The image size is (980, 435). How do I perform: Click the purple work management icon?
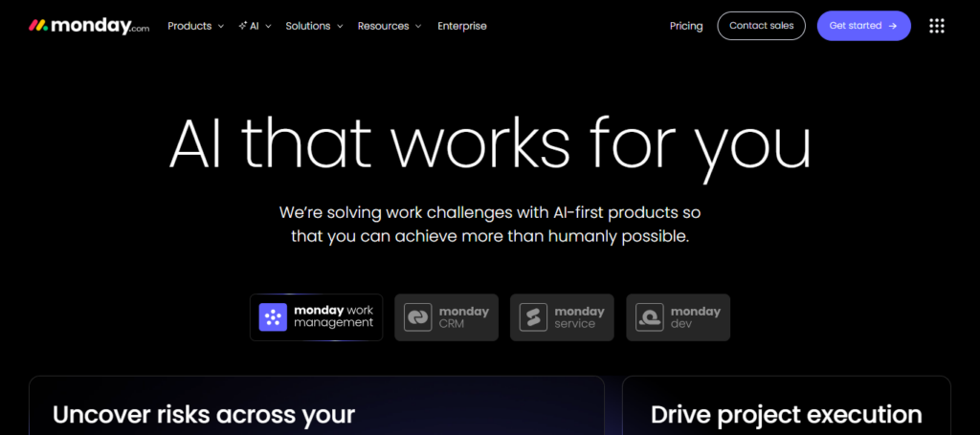pos(273,317)
